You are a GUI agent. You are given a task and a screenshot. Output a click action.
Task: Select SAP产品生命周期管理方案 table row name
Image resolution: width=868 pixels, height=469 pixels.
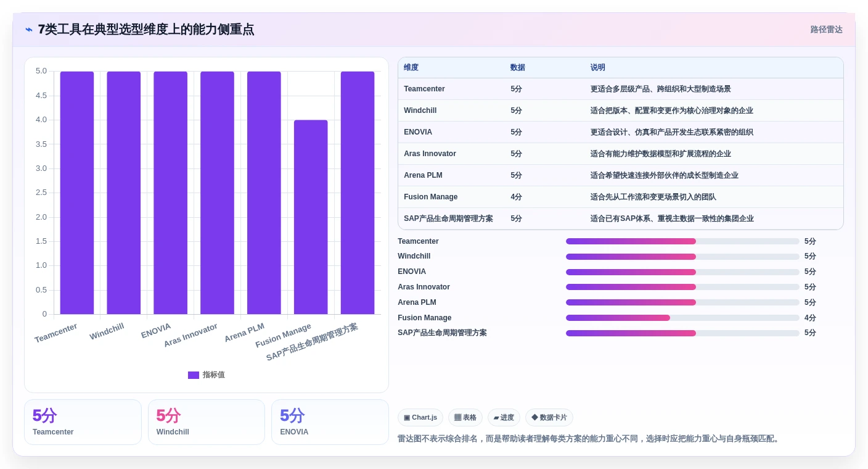449,218
